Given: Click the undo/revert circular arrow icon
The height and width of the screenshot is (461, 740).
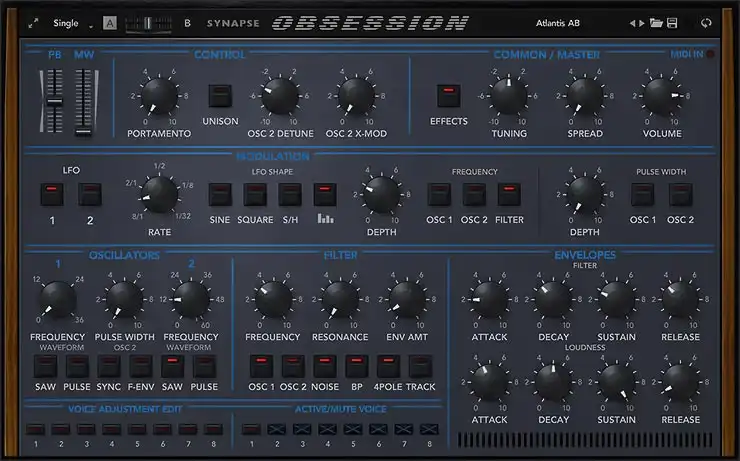Looking at the screenshot, I should [706, 23].
